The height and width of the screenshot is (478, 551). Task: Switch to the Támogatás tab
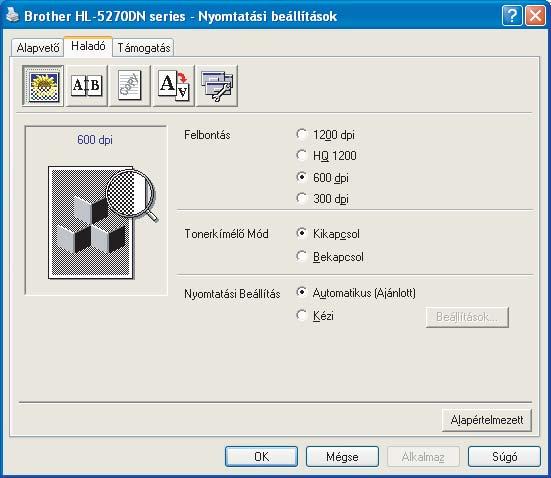143,47
